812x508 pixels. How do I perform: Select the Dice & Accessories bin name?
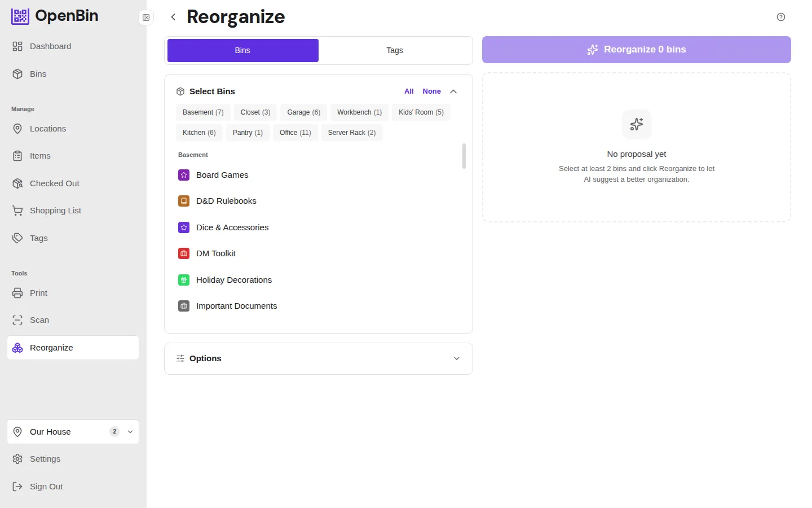point(232,227)
